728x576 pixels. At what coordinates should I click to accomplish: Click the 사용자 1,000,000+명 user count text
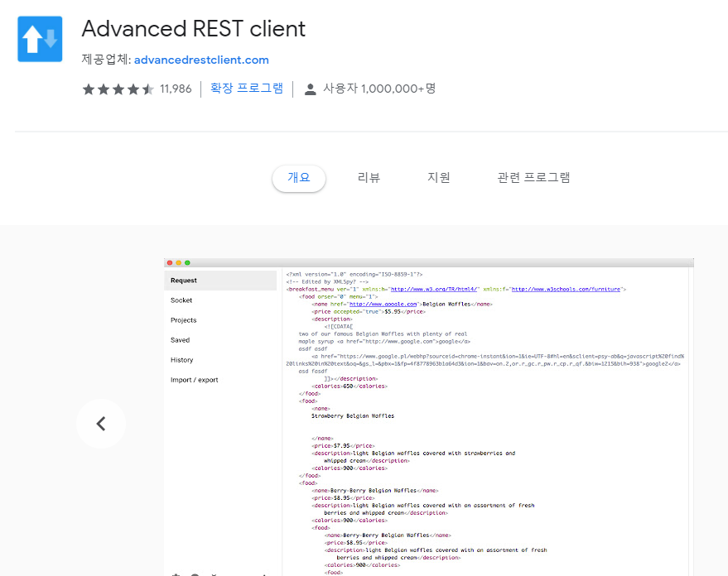380,89
